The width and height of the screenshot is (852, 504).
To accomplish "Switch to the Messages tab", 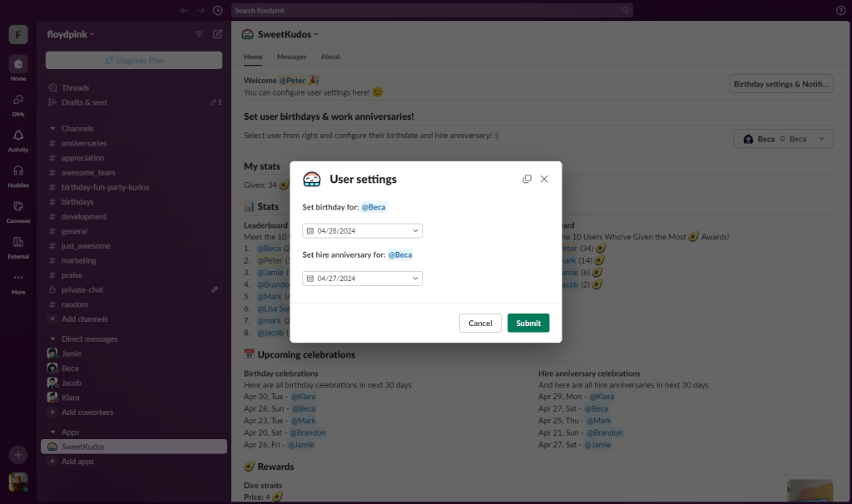I will [291, 57].
